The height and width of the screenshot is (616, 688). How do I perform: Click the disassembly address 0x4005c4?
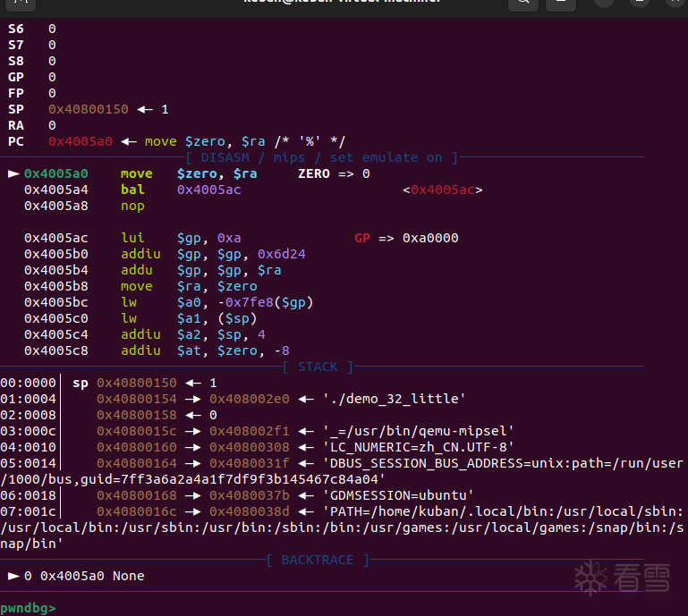click(56, 334)
